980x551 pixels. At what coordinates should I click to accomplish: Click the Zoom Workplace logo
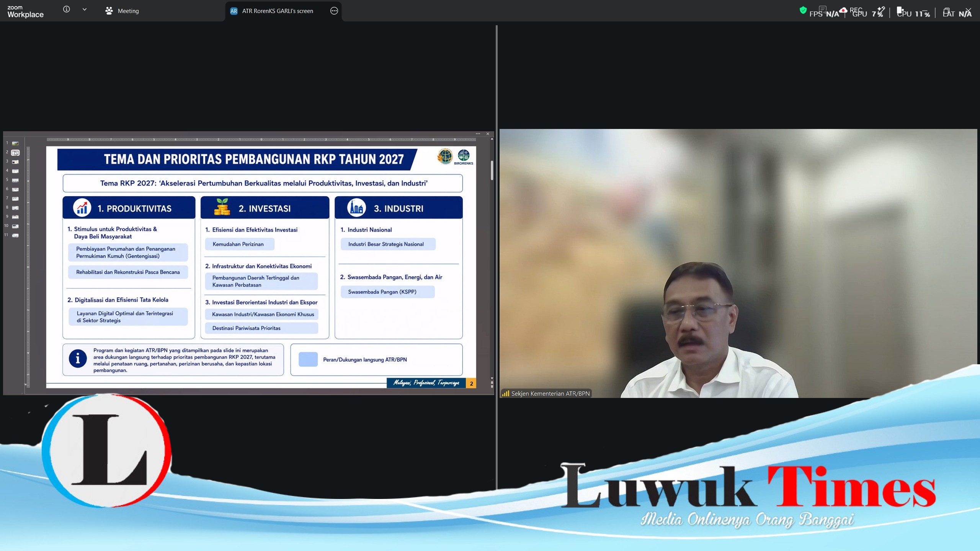click(25, 11)
